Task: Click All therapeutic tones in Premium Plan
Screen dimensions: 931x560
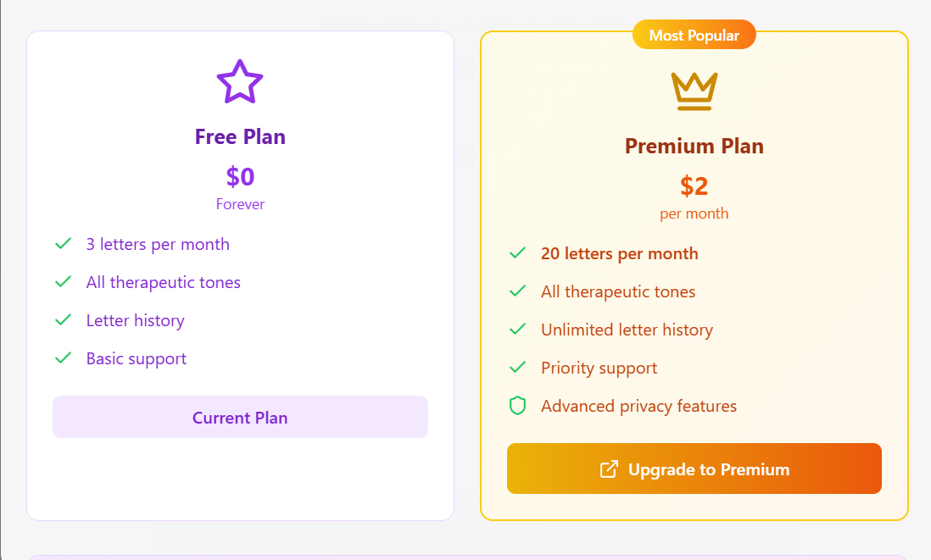Action: point(618,291)
